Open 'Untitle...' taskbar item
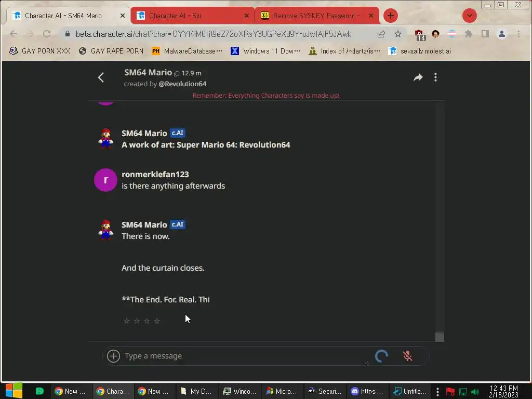Screen dimensions: 532x399 [410, 391]
